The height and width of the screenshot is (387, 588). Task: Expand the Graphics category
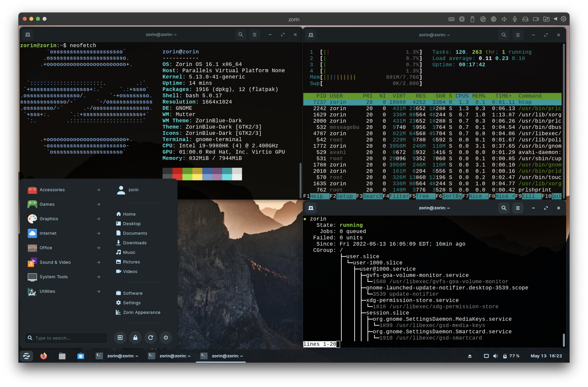click(64, 219)
